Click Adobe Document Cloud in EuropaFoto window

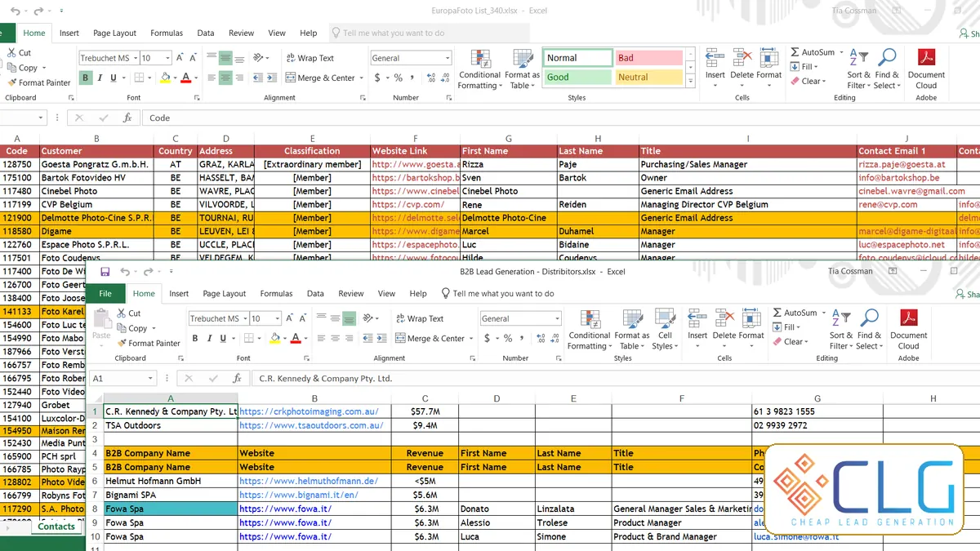coord(926,69)
